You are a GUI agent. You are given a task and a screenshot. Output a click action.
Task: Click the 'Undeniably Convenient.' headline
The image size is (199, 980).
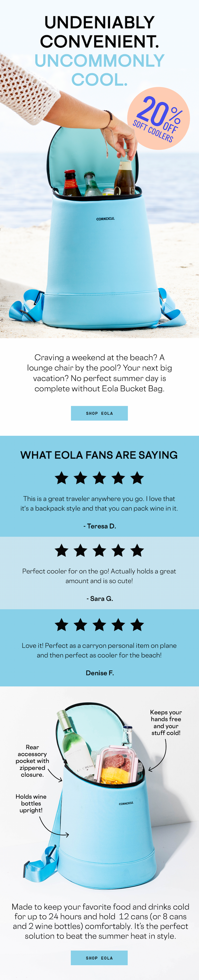tap(99, 32)
